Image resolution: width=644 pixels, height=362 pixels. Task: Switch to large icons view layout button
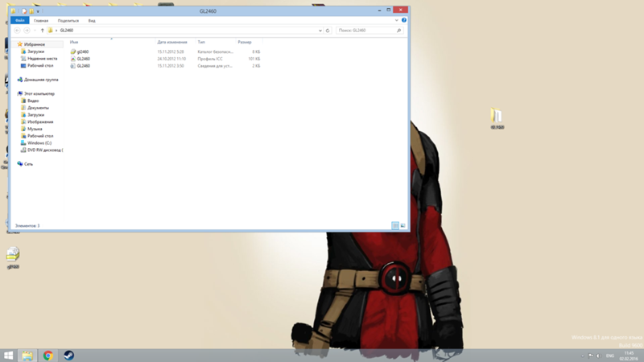[403, 226]
